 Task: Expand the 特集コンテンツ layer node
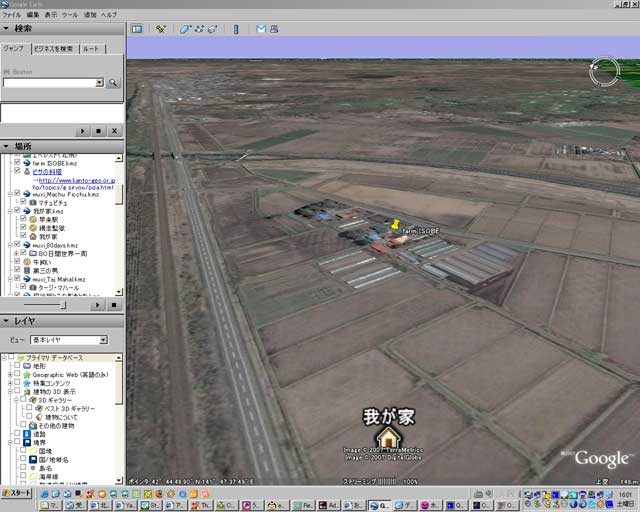(10, 383)
